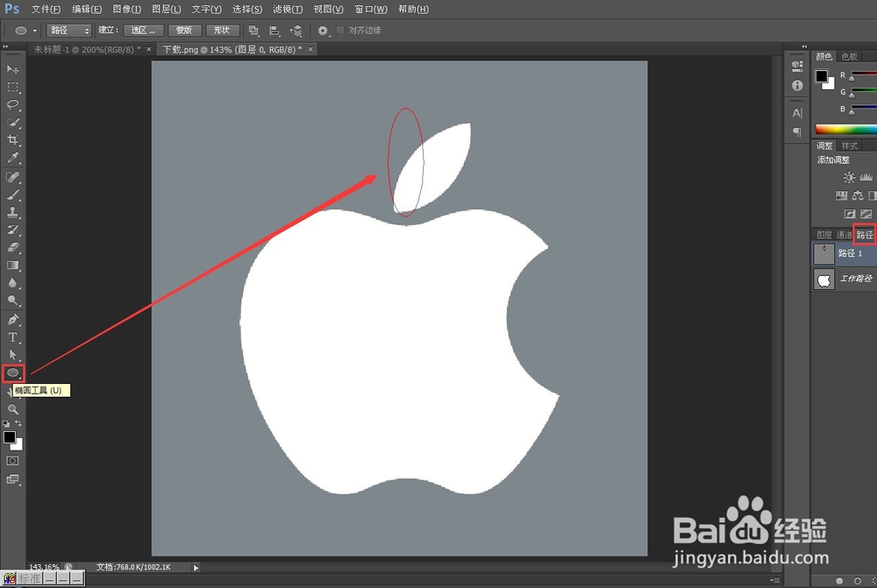Viewport: 877px width, 588px height.
Task: Select the Rectangular Marquee tool
Action: coord(13,88)
